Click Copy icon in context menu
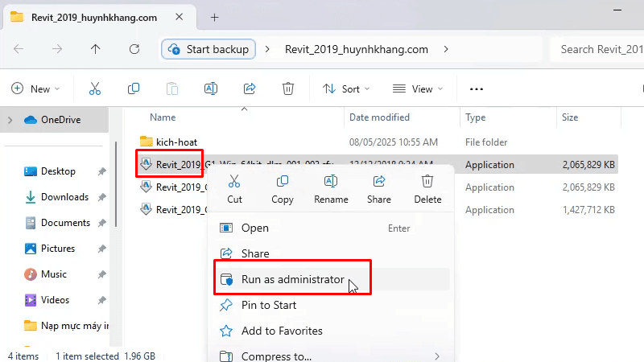Screen dimensions: 644x362 283,182
